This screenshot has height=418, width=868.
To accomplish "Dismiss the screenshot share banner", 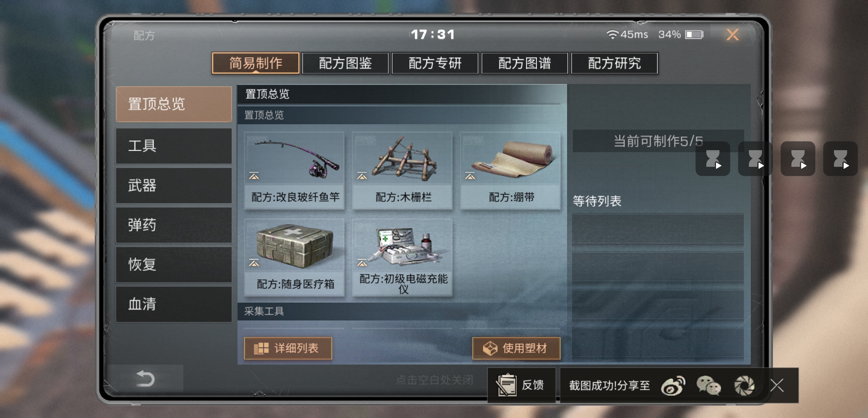I will tap(777, 385).
